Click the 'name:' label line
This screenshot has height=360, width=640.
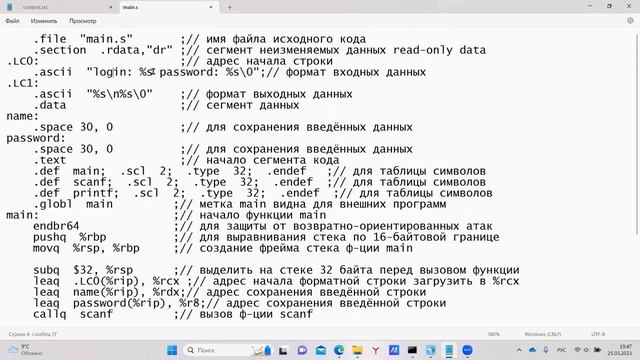click(22, 116)
